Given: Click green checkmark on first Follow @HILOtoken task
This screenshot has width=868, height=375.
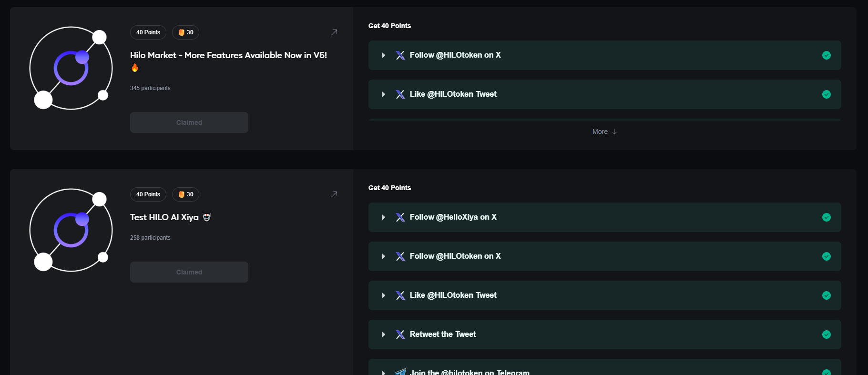Looking at the screenshot, I should pyautogui.click(x=827, y=55).
